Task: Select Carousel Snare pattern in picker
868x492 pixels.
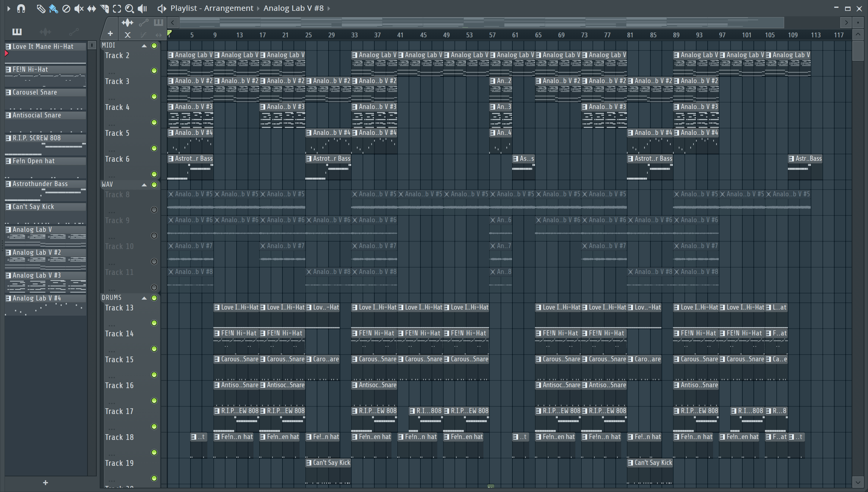Action: [45, 99]
